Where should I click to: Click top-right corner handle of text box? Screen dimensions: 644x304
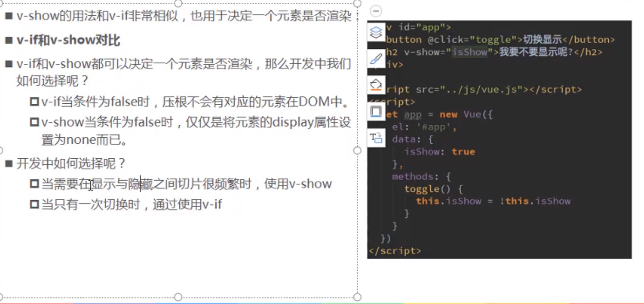[357, 3]
